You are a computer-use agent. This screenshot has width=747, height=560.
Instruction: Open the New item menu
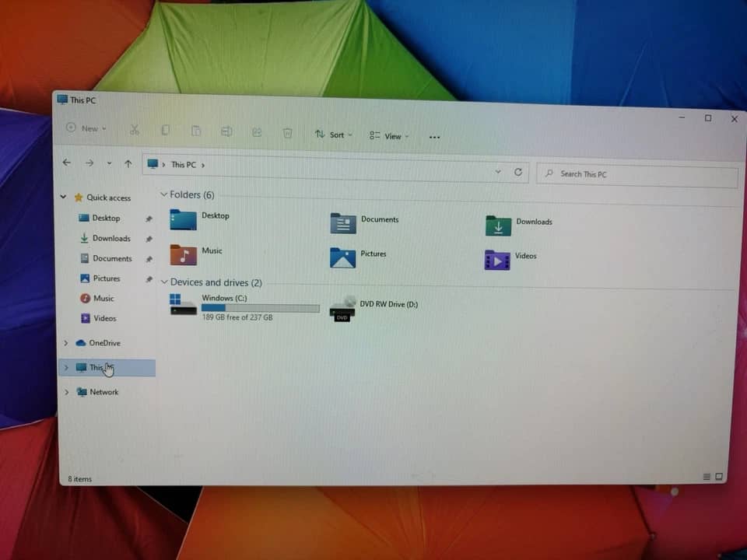(86, 128)
